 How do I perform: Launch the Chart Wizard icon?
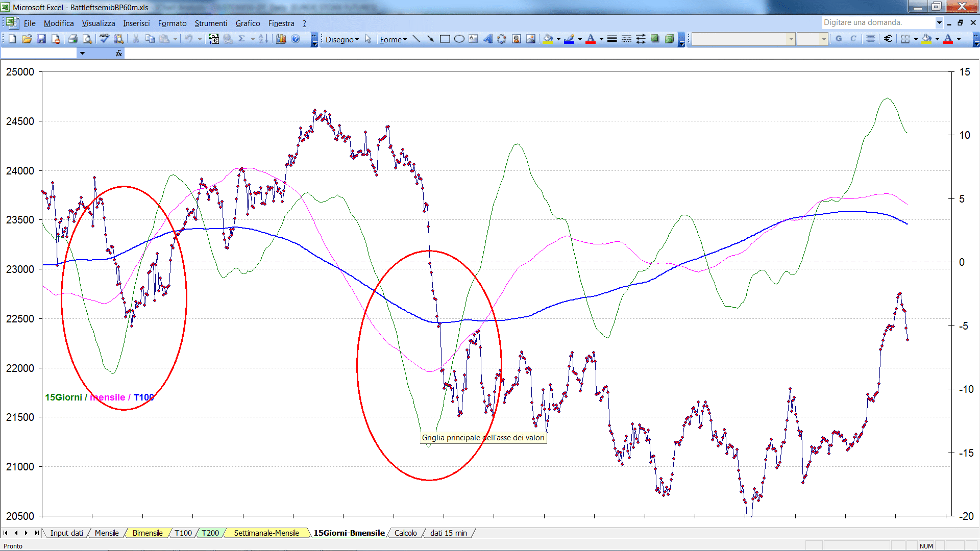point(281,39)
